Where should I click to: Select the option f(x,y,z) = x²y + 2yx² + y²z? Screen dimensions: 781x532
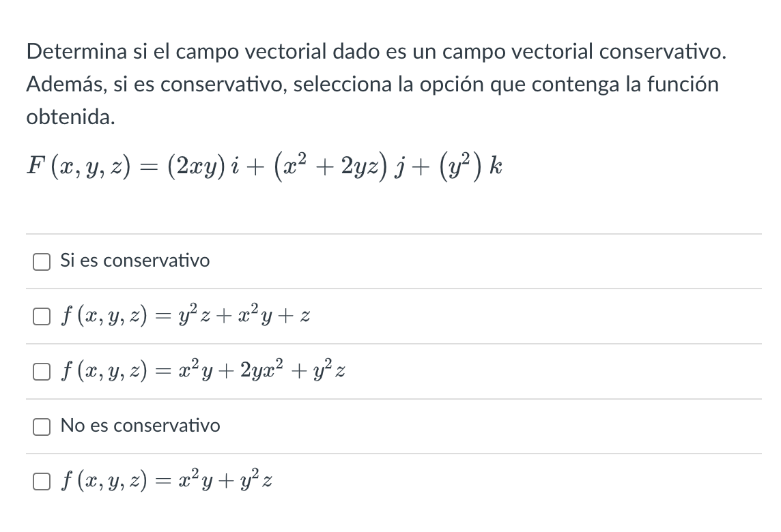click(x=41, y=371)
